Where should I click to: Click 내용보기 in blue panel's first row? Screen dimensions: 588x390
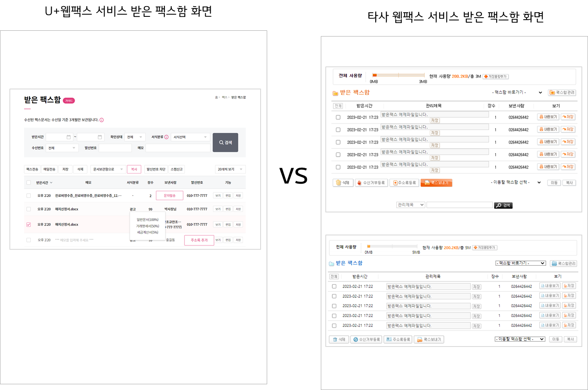coord(550,286)
